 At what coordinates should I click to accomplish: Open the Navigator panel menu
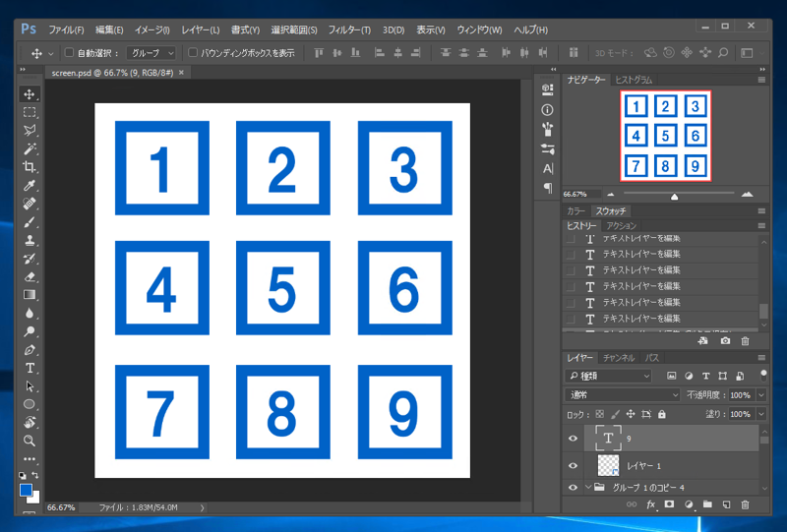761,80
